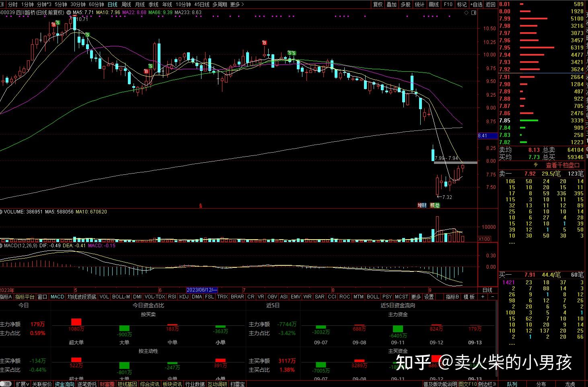Screen dimensions: 588x387
Task: Expand the 扩展 menu at bottom
Action: pos(22,384)
